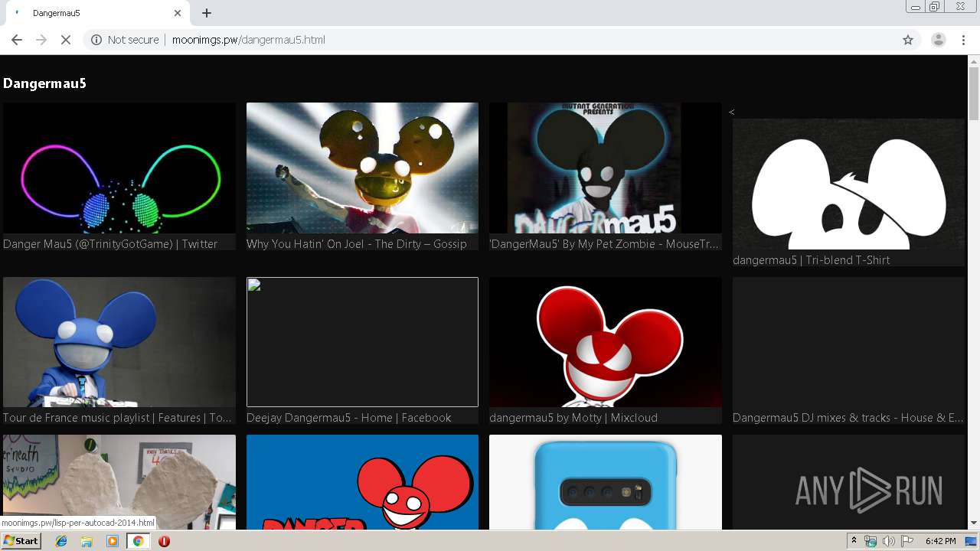Open the Windows Start menu
This screenshot has width=980, height=551.
21,541
